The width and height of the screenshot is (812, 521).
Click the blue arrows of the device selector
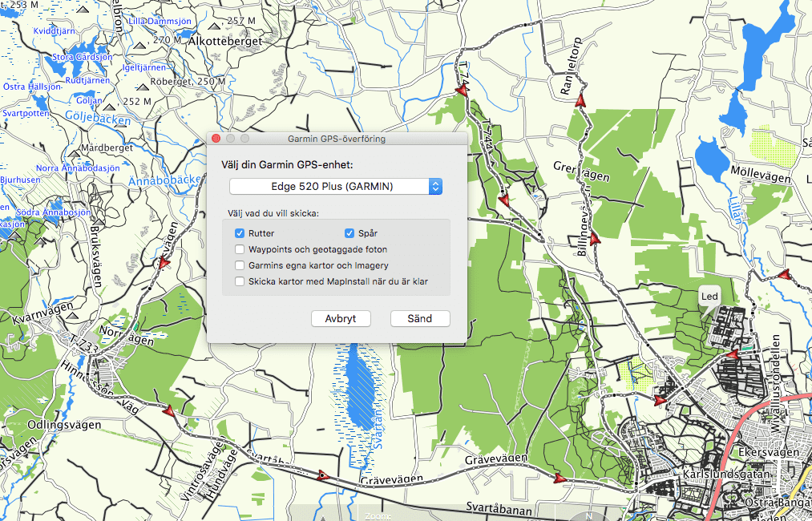point(435,187)
